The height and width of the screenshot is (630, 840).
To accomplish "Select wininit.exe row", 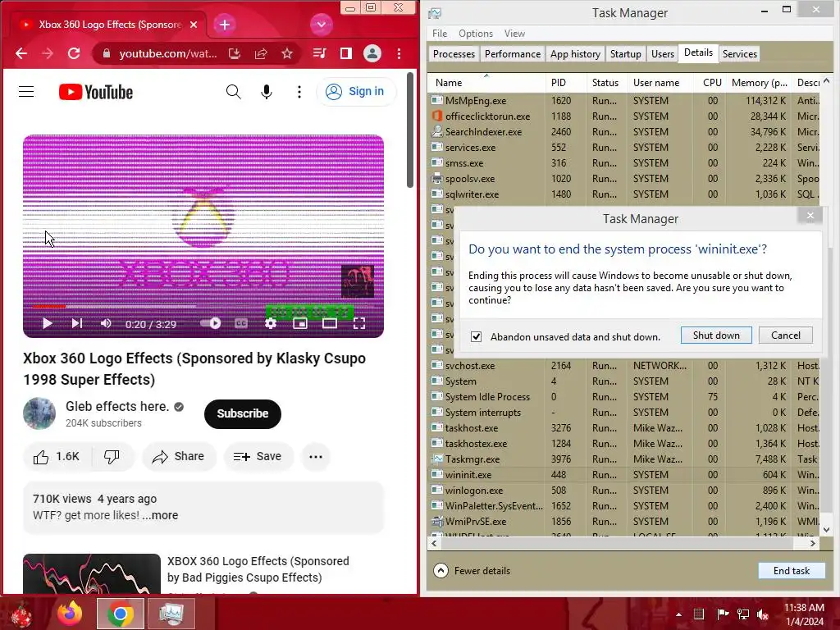I will 624,475.
